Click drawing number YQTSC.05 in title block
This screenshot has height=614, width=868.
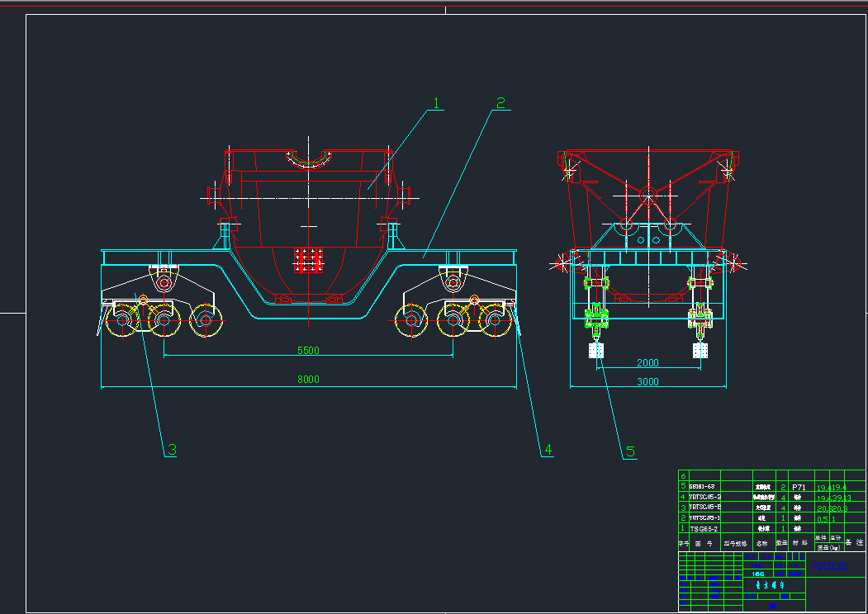point(830,567)
